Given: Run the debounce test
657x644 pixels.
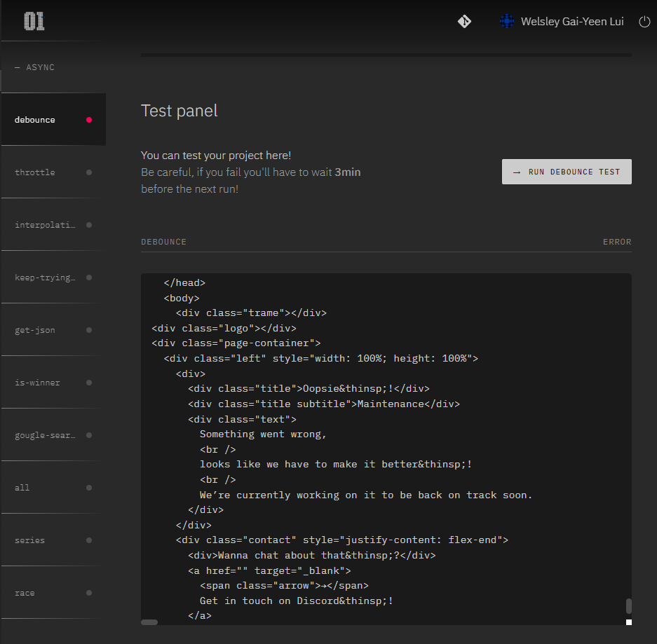Looking at the screenshot, I should click(x=567, y=172).
